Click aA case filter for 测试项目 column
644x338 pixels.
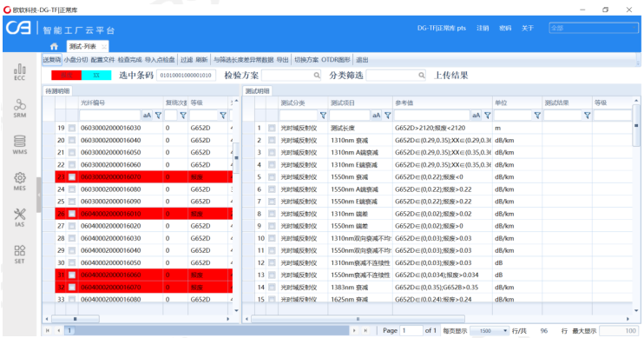click(x=376, y=116)
